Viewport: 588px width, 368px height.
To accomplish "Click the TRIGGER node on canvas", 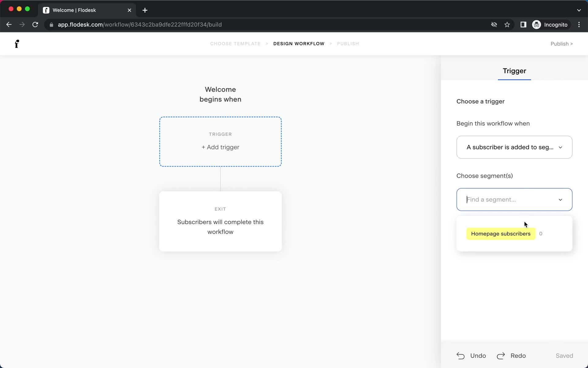I will coord(220,141).
